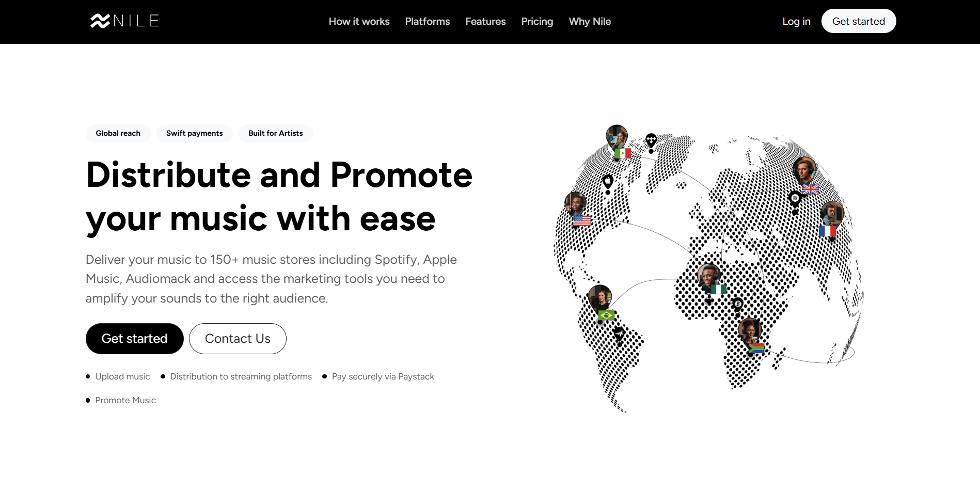980x491 pixels.
Task: Click the Audiomack waveform pin on globe
Action: click(x=619, y=334)
